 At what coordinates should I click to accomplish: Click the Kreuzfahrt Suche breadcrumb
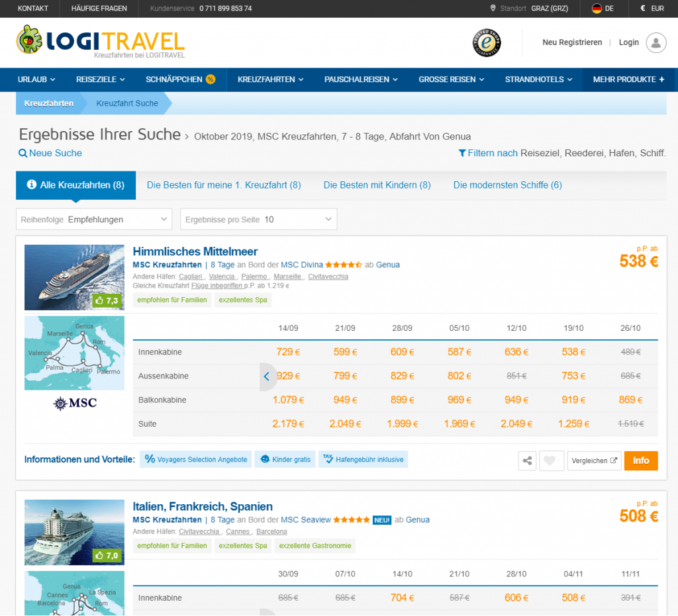click(x=127, y=103)
